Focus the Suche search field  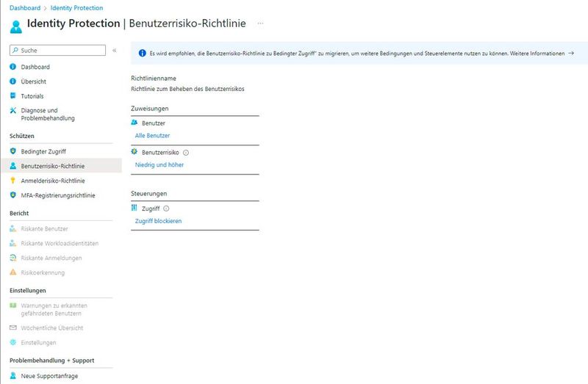tap(58, 50)
